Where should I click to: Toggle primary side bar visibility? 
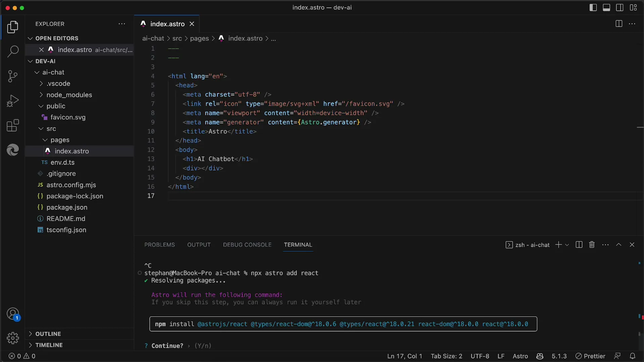pyautogui.click(x=593, y=7)
